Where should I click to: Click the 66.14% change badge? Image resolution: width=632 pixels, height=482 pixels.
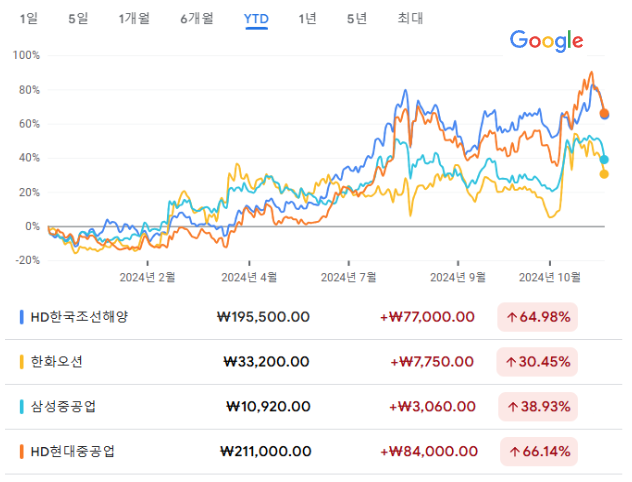tap(539, 452)
